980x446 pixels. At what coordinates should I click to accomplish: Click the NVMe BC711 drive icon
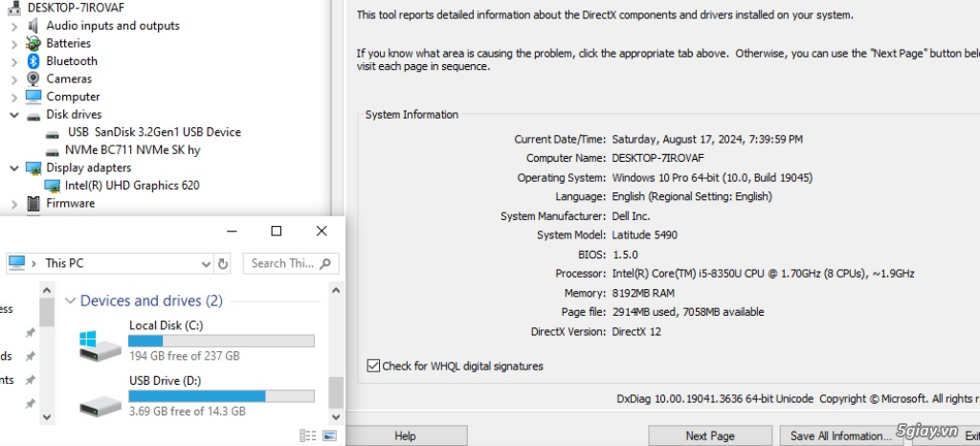point(55,151)
